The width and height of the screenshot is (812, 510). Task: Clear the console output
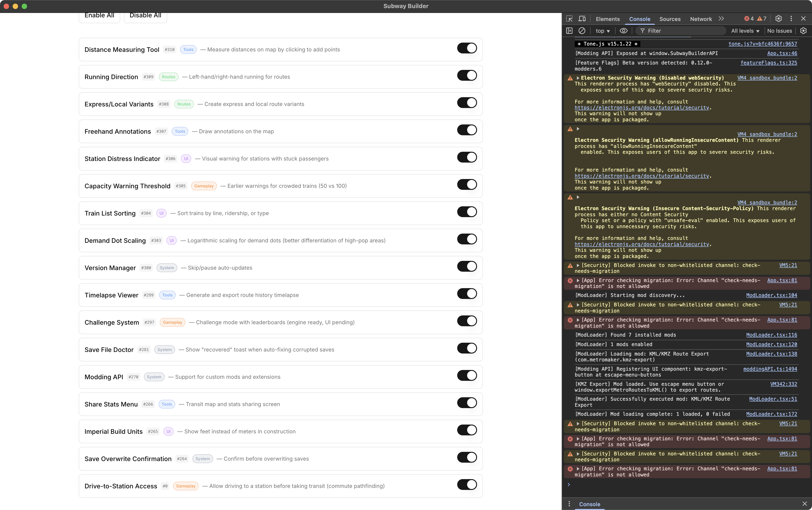click(x=582, y=31)
